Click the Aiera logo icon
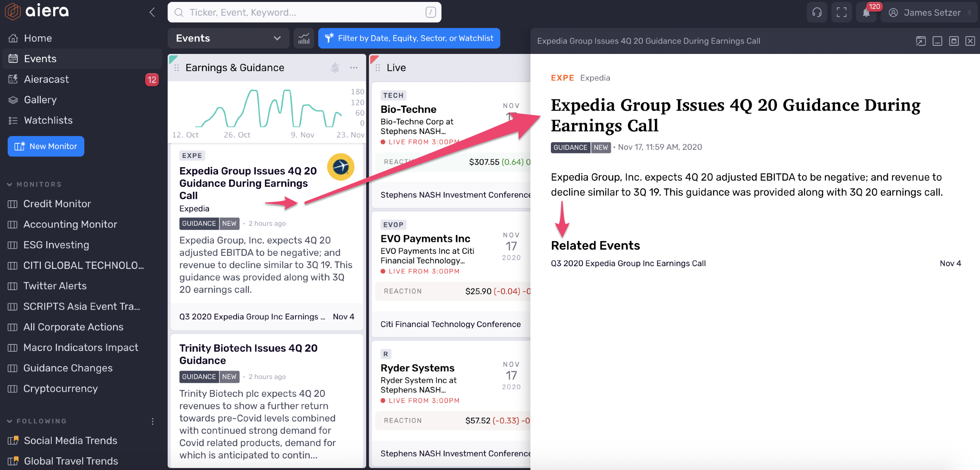This screenshot has width=980, height=470. pyautogui.click(x=12, y=11)
